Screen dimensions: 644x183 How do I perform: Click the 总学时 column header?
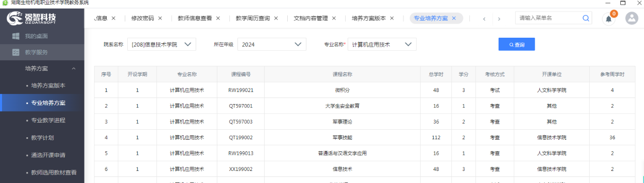436,74
